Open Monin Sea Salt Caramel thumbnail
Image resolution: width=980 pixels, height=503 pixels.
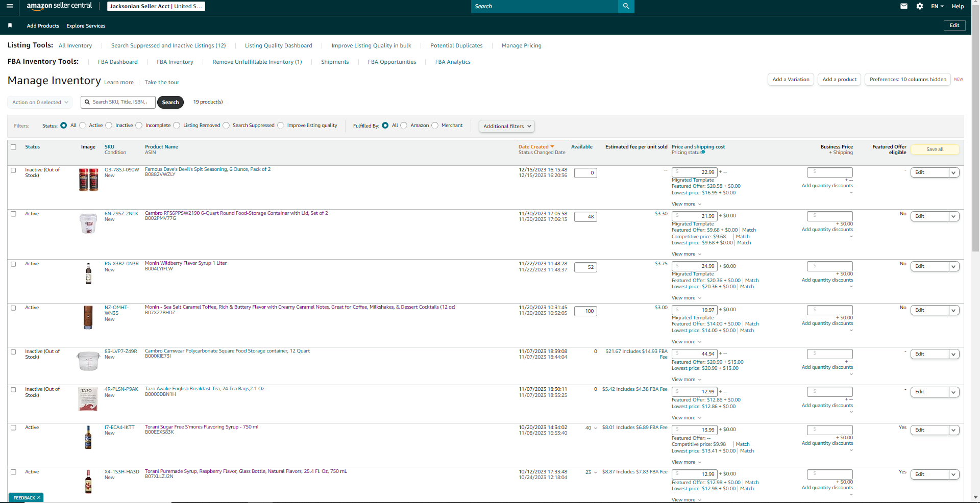click(88, 317)
